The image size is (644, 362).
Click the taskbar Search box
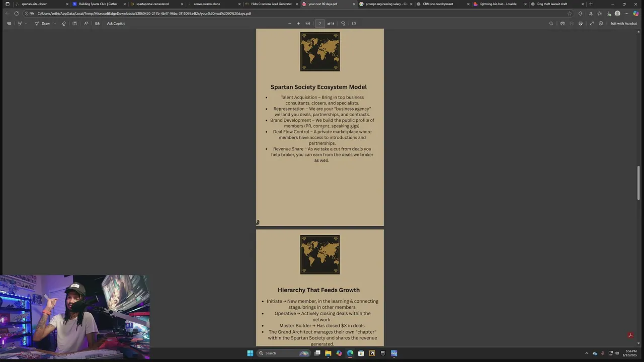click(x=283, y=353)
